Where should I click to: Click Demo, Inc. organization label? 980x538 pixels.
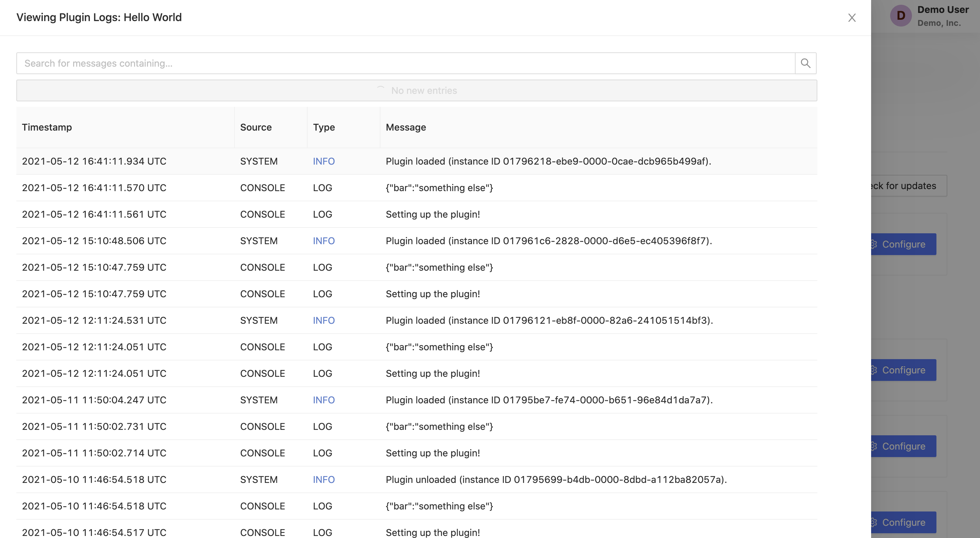click(x=939, y=23)
